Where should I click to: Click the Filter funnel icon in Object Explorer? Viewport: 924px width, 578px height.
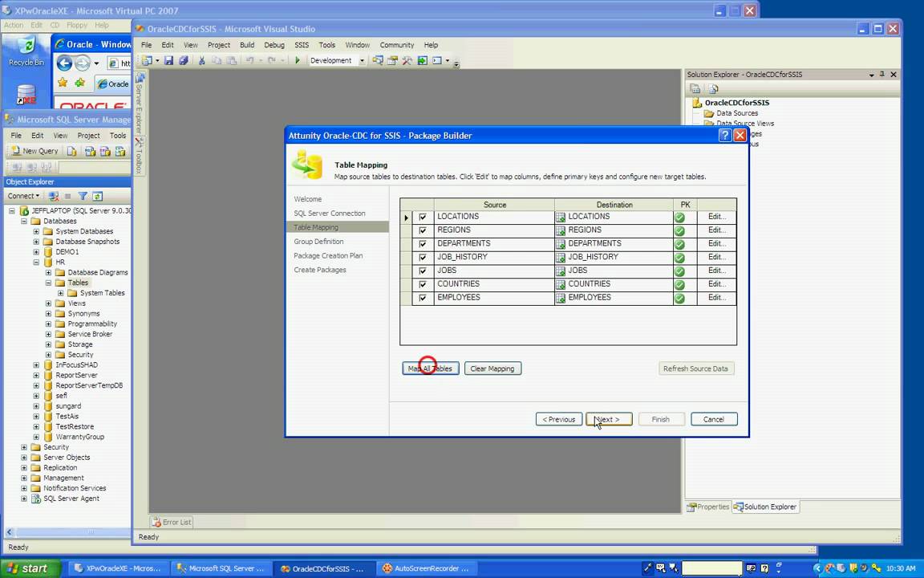[x=83, y=196]
